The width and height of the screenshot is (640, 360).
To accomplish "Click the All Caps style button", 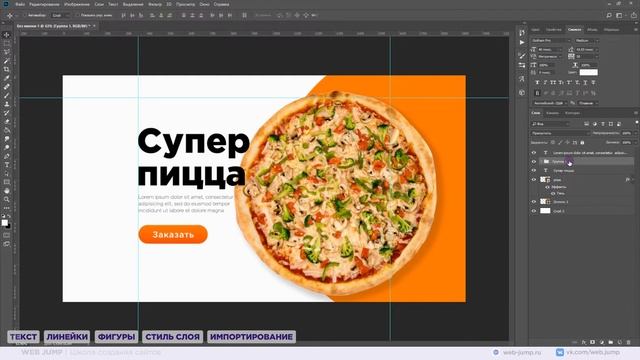I will 553,82.
